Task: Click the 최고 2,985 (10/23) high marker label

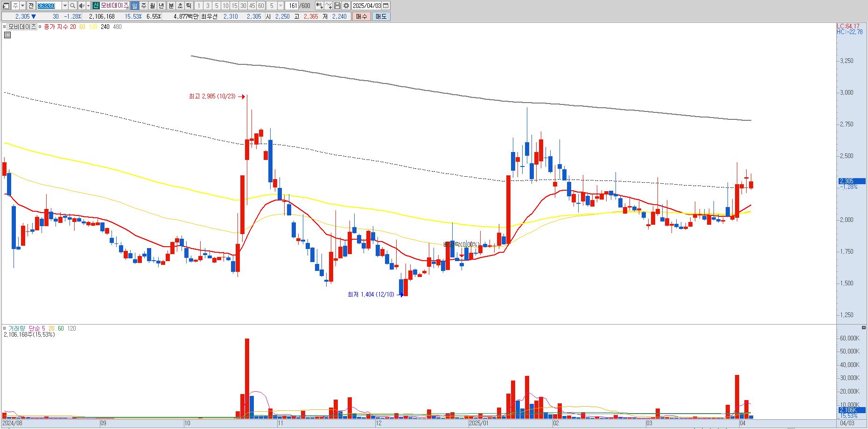Action: (x=212, y=97)
